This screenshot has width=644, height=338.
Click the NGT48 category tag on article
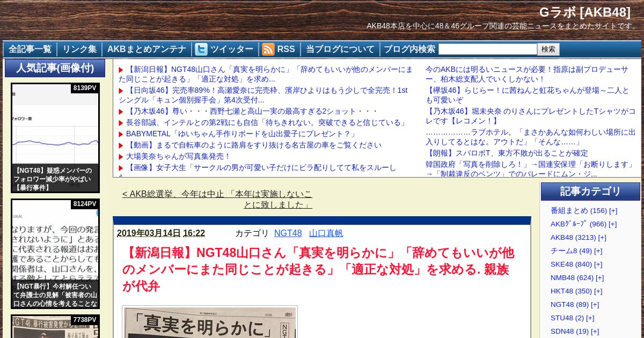288,233
